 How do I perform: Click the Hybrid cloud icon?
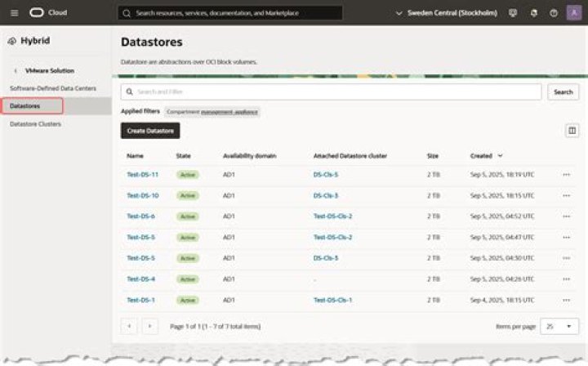12,41
